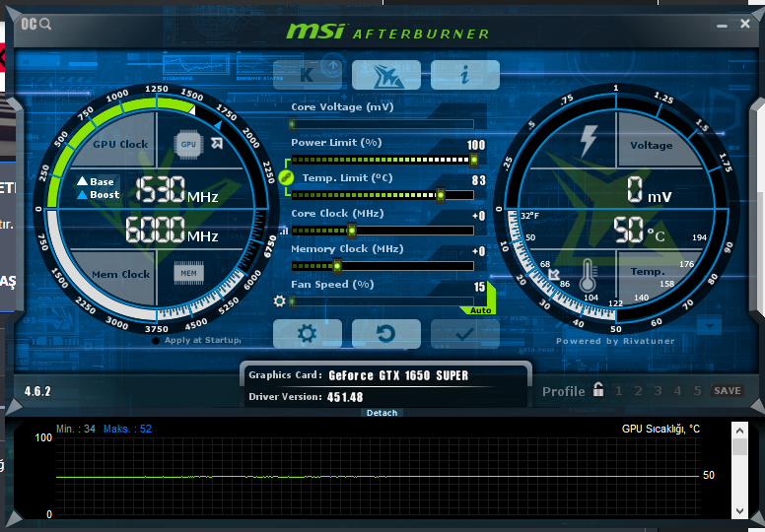Click the SAVE profile button
This screenshot has width=765, height=532.
click(x=728, y=390)
